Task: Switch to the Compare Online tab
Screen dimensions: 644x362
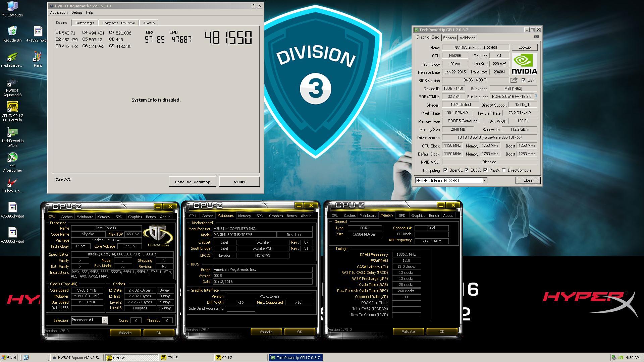Action: 118,23
